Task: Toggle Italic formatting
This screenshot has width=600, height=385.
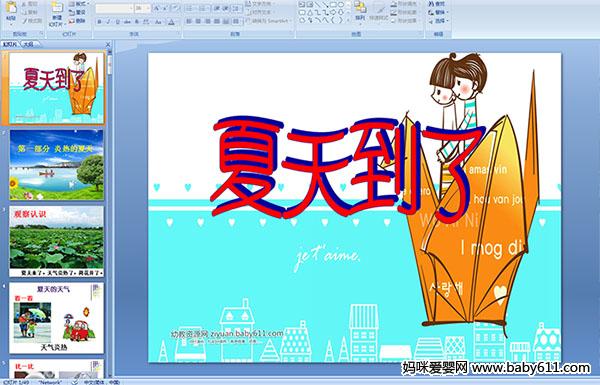Action: 108,22
